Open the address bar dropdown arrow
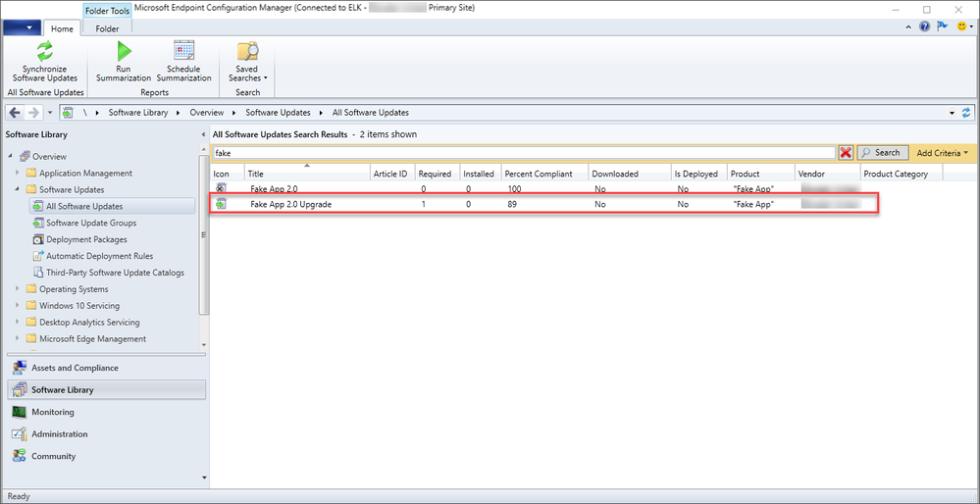Screen dimensions: 980x504 coord(952,114)
